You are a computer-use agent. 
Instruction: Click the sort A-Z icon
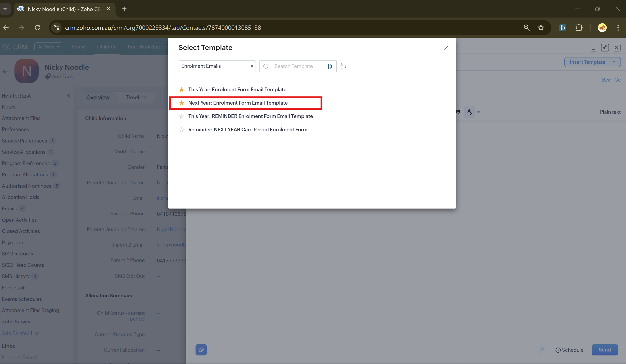tap(343, 66)
